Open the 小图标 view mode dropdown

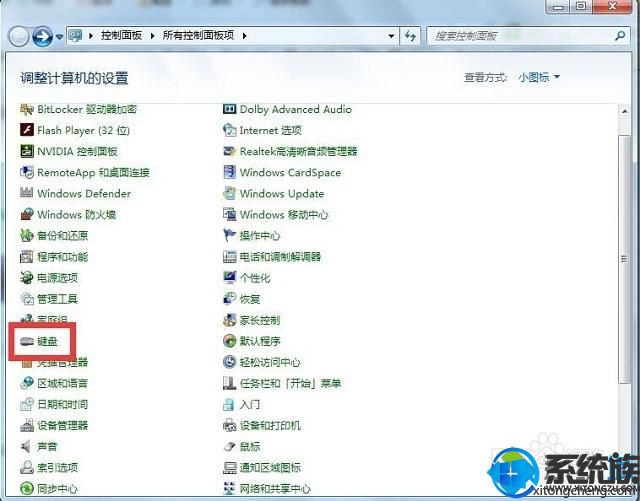pos(539,77)
